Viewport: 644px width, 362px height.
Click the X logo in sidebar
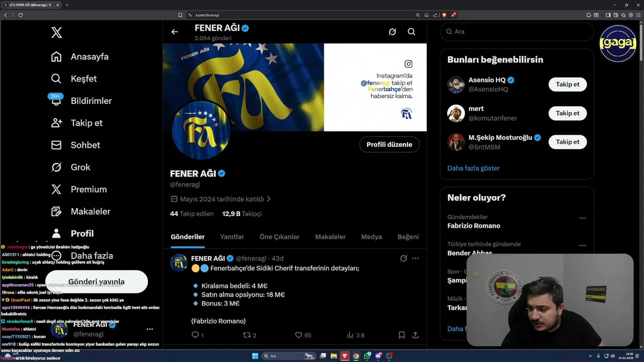(56, 33)
